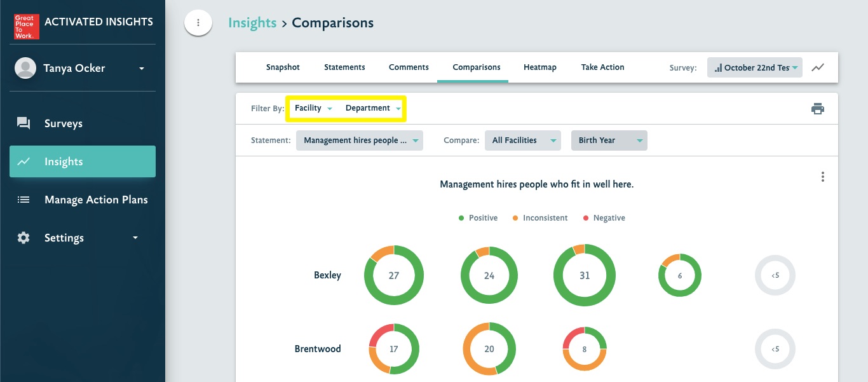Screen dimensions: 868x382
Task: Click the Great Place To Work logo
Action: (27, 27)
